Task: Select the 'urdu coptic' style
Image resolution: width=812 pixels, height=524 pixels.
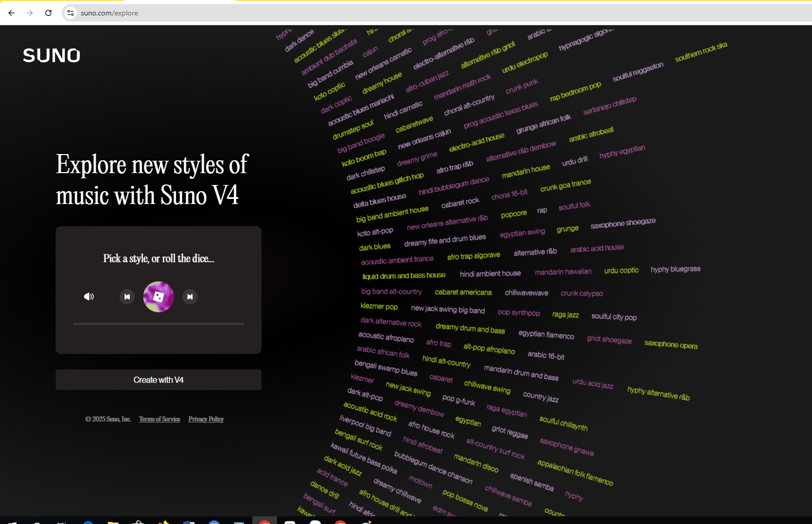Action: 621,271
